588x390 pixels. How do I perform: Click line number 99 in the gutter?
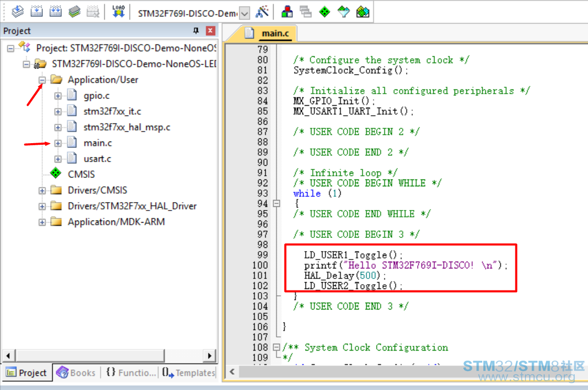point(262,255)
